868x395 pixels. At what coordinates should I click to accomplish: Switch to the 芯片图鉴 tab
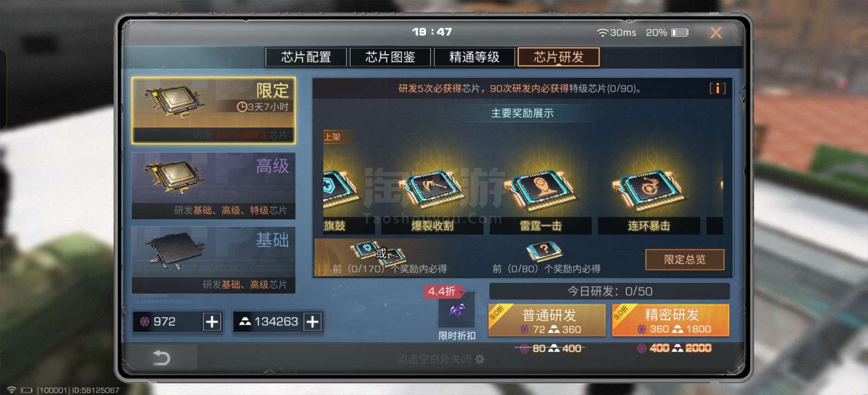390,57
